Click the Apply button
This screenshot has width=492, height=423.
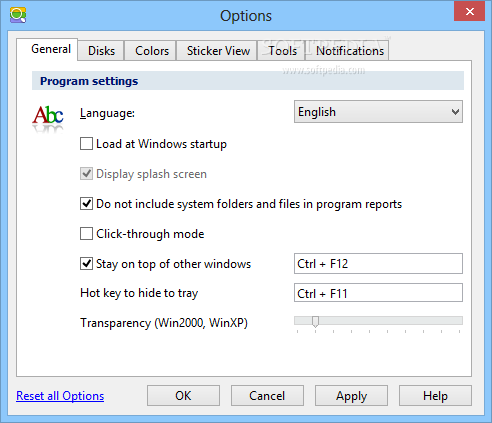(351, 396)
